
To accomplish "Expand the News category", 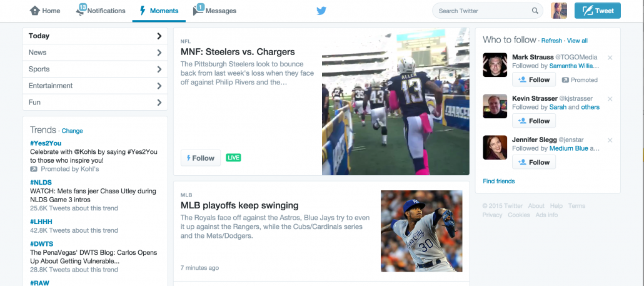I will (95, 53).
